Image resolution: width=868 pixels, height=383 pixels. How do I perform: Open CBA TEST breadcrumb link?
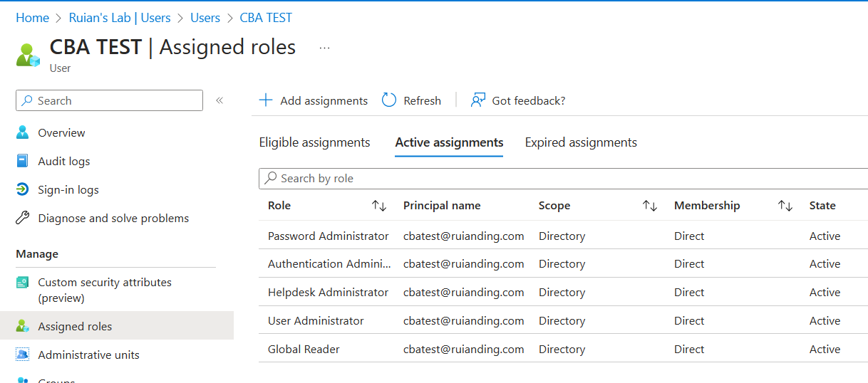tap(266, 18)
